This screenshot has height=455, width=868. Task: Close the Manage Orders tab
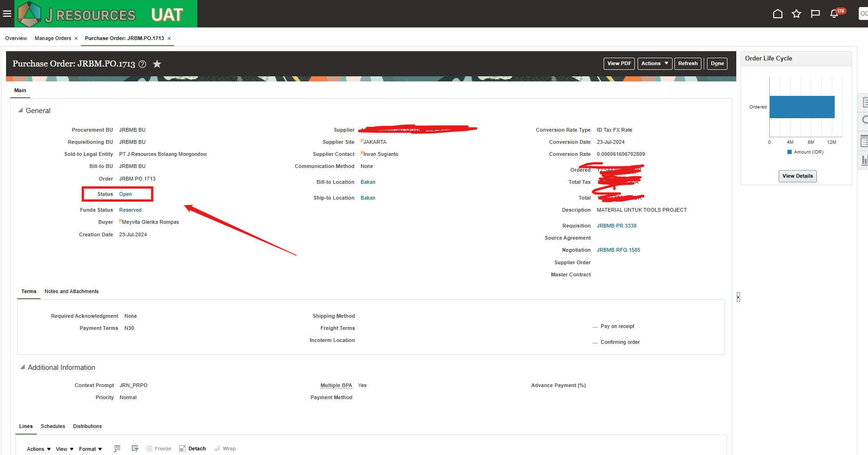coord(76,39)
